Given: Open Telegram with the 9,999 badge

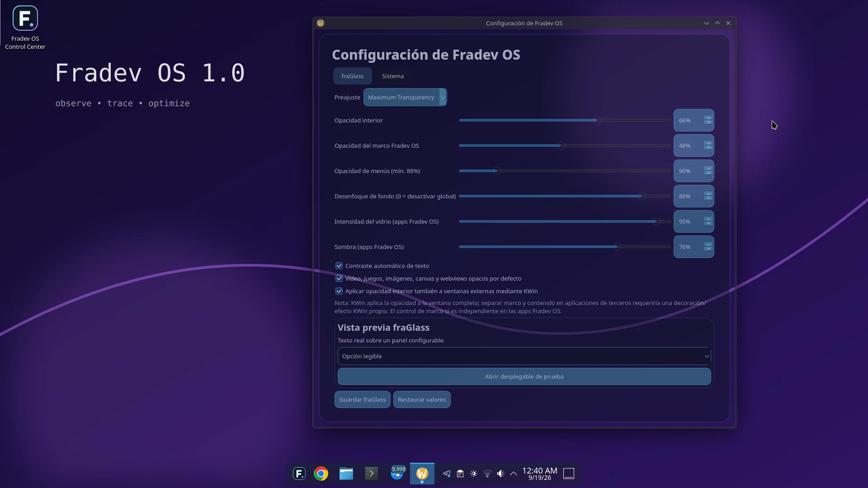Looking at the screenshot, I should pyautogui.click(x=397, y=474).
